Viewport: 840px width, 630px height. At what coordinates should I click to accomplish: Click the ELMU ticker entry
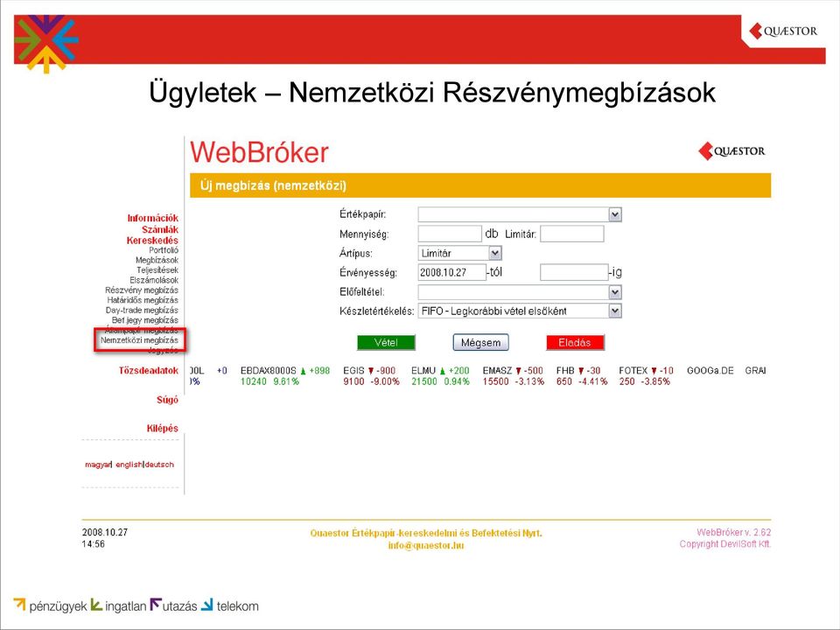440,376
